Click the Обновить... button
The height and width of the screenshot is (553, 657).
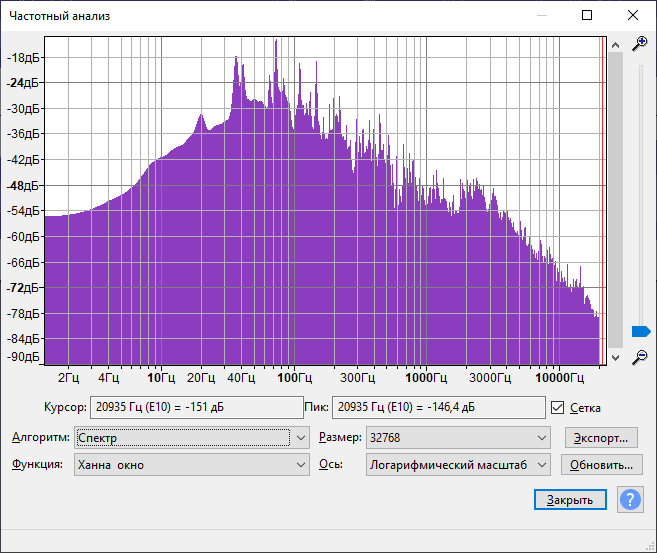click(601, 465)
